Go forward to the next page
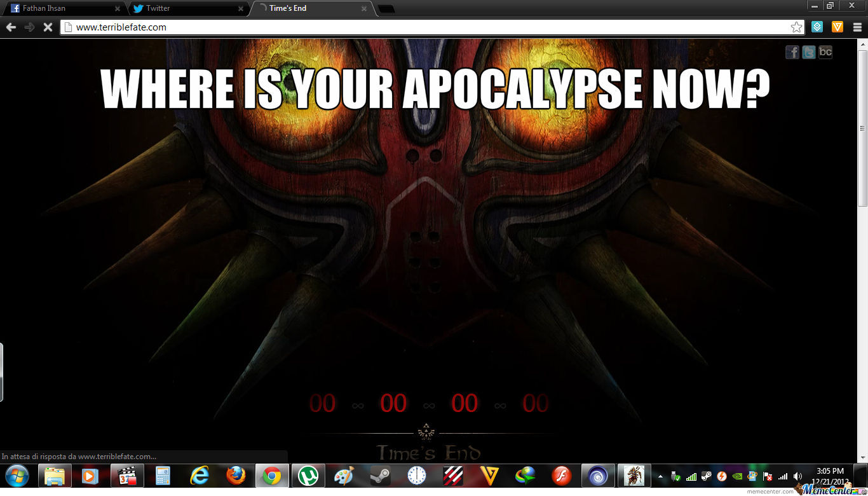 tap(29, 27)
